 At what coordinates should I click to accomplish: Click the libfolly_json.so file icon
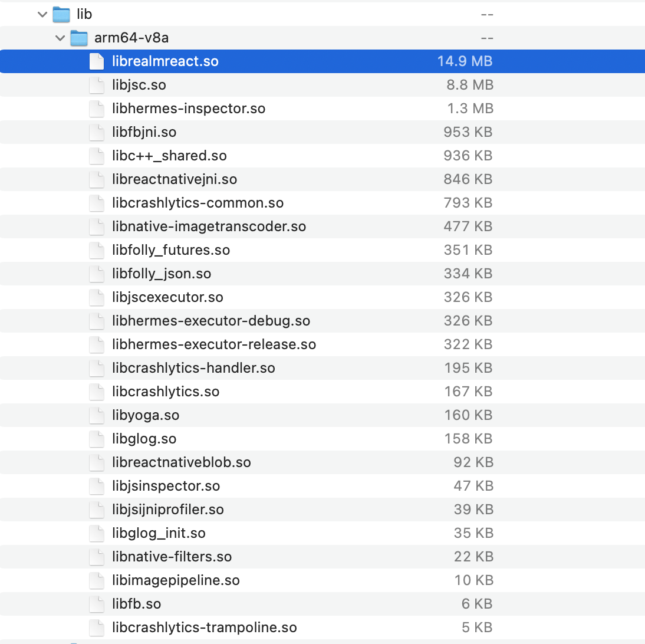97,274
